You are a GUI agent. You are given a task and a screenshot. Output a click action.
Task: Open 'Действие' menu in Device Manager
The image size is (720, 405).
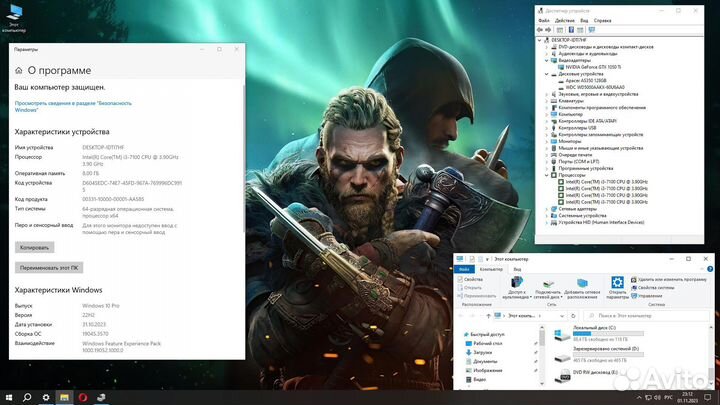564,21
